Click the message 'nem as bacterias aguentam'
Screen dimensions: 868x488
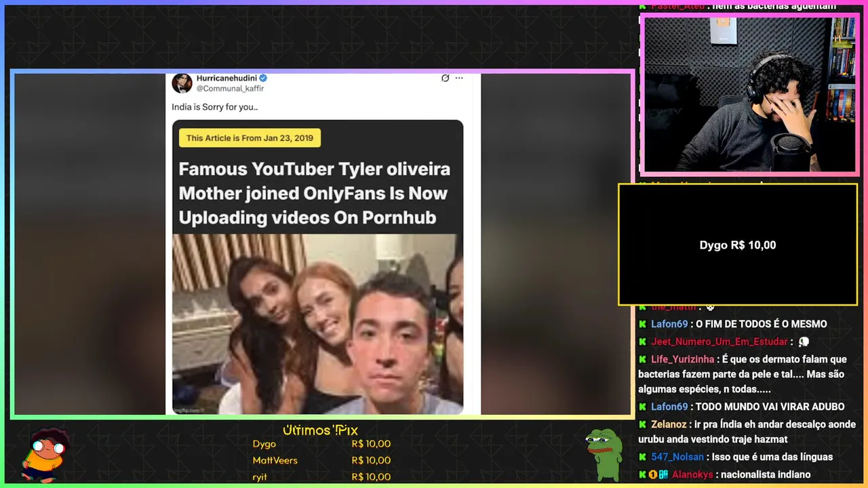click(x=774, y=6)
